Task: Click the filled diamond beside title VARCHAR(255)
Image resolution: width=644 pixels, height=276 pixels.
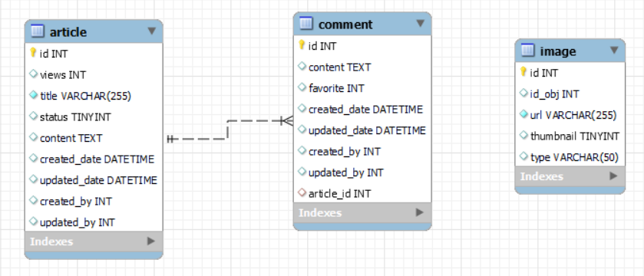Action: tap(33, 96)
